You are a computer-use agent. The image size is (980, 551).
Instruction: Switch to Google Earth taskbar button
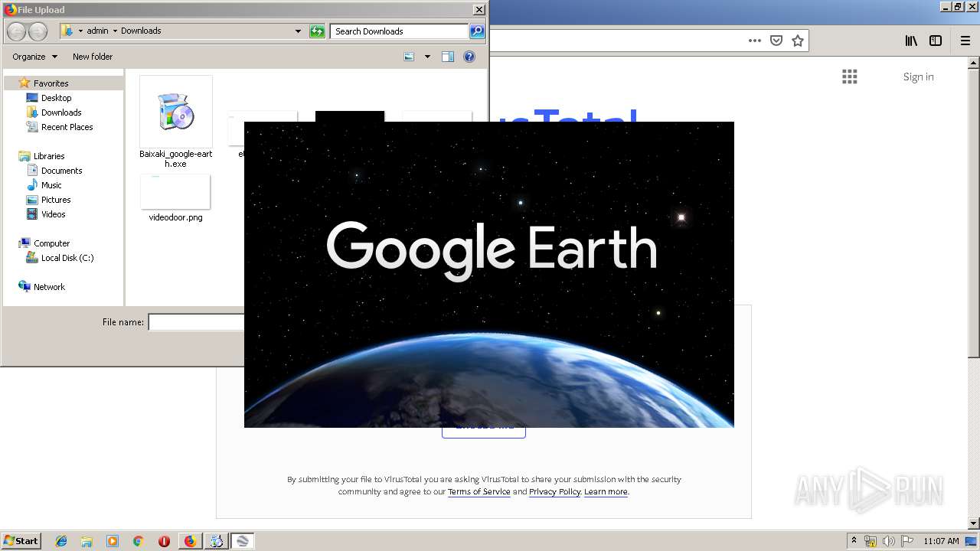[243, 541]
